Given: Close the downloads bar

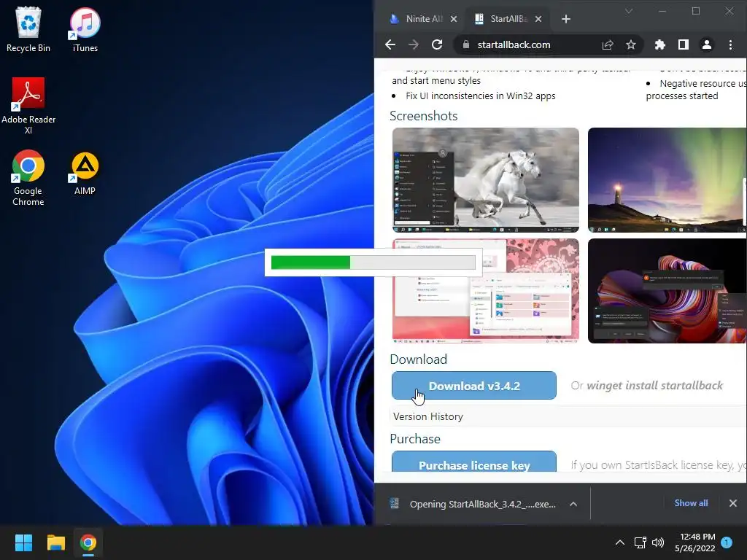Looking at the screenshot, I should (733, 503).
